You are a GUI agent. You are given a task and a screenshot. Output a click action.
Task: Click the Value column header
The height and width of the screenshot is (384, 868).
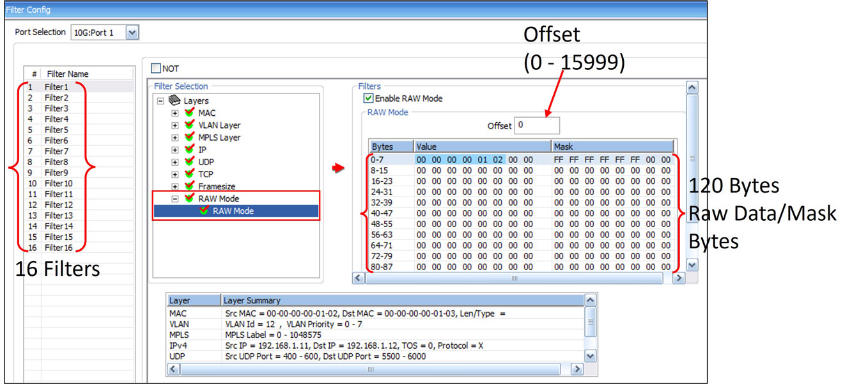(x=483, y=147)
